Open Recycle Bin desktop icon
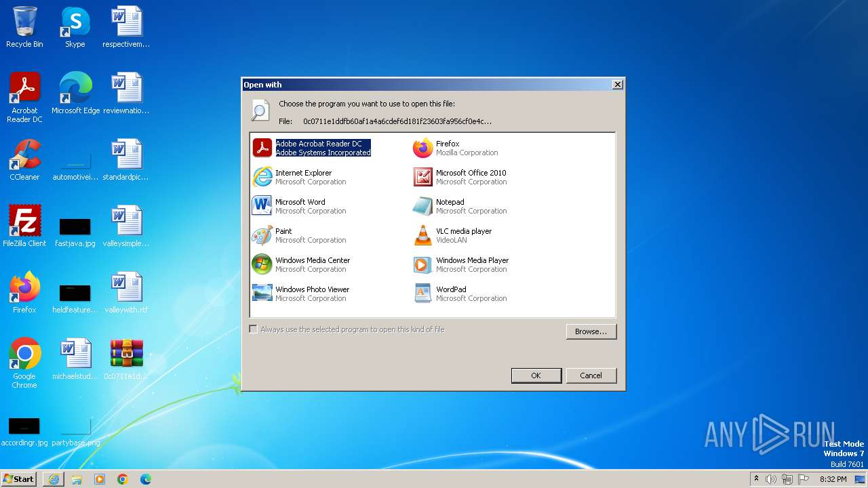Image resolution: width=868 pixels, height=488 pixels. pyautogui.click(x=24, y=28)
